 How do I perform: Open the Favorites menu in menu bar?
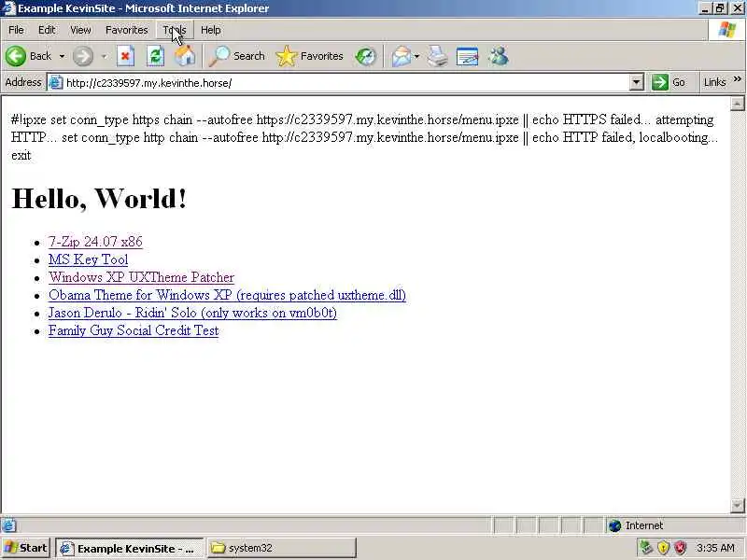pos(127,30)
